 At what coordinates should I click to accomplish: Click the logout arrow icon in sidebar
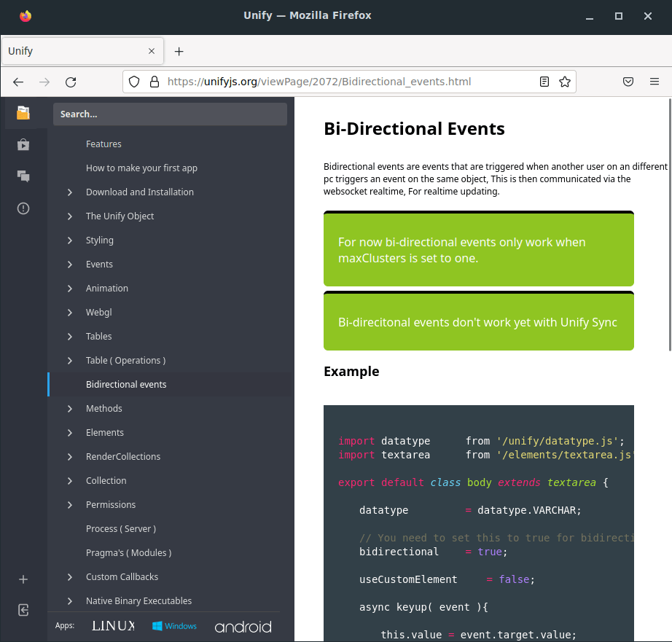tap(23, 610)
